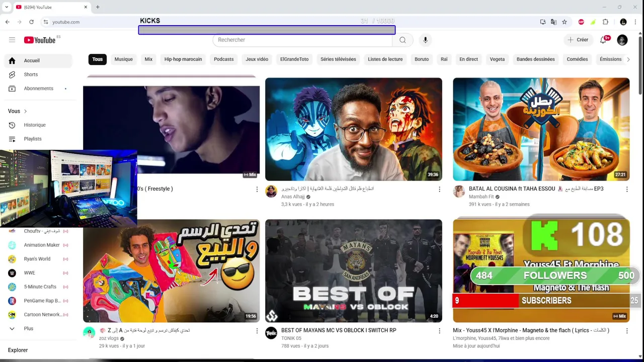Open the browser Extensions puzzle icon
This screenshot has height=362, width=644.
[605, 22]
